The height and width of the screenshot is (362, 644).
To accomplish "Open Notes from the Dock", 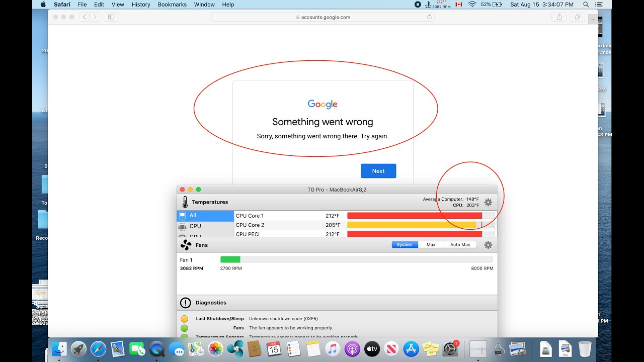I will [x=313, y=348].
